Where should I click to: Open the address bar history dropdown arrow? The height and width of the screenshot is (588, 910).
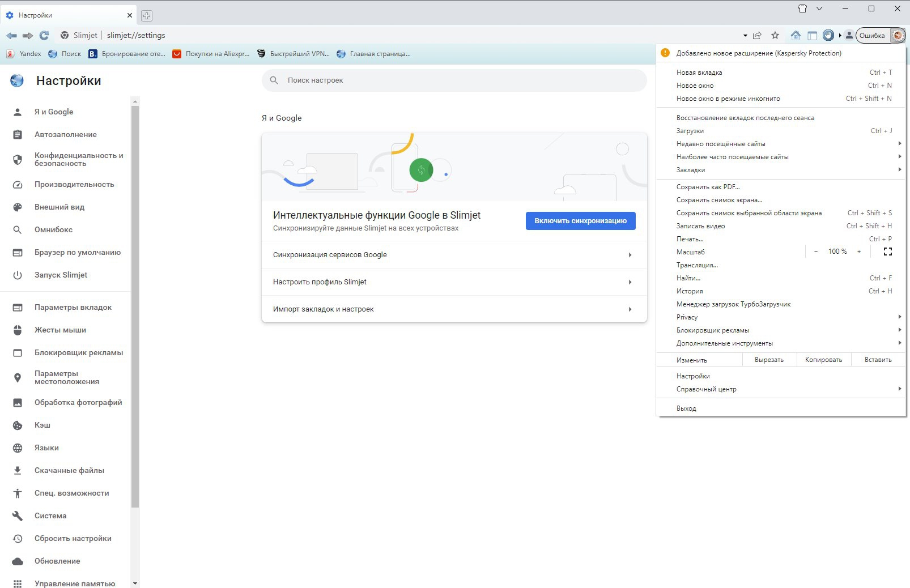[x=745, y=35]
